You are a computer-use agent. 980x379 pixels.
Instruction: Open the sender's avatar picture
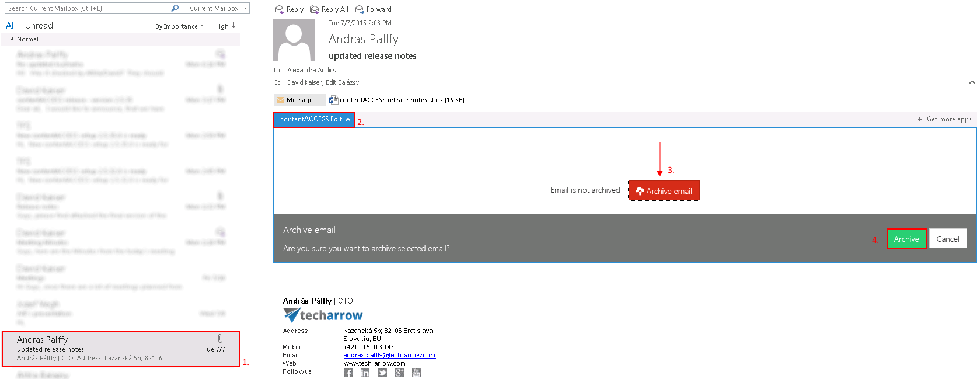coord(294,40)
